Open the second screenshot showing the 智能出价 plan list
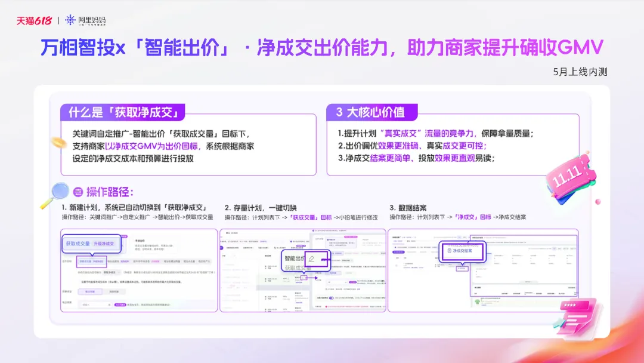 [303, 270]
